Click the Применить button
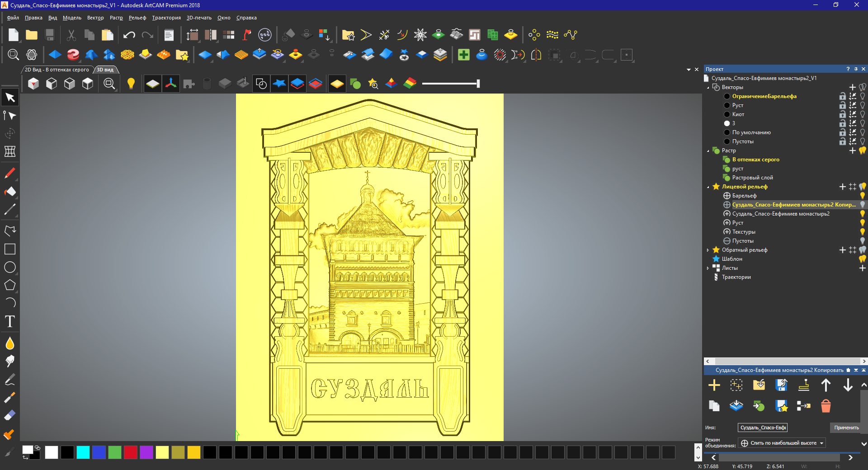The image size is (868, 470). click(x=846, y=428)
